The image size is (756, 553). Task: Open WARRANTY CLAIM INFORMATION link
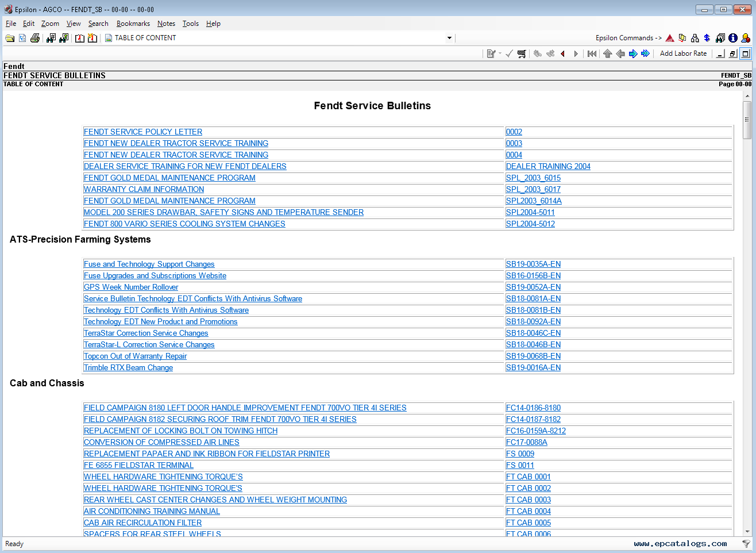pyautogui.click(x=144, y=189)
